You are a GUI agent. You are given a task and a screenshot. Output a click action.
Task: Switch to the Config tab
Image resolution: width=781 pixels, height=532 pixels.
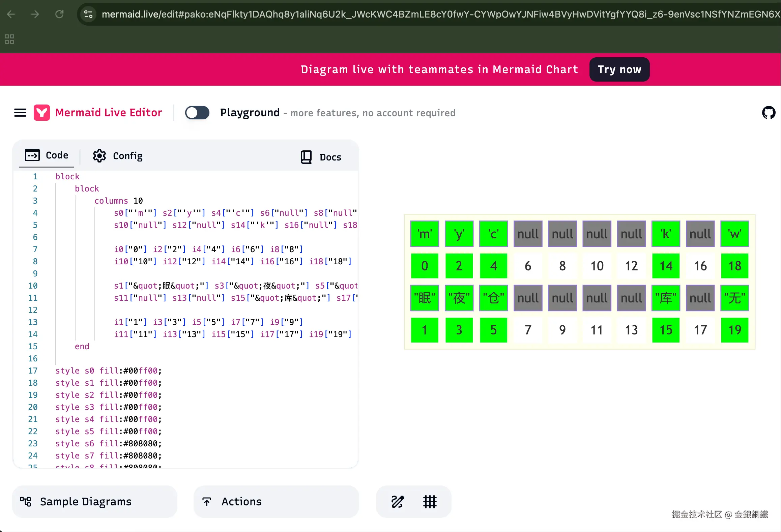[118, 156]
